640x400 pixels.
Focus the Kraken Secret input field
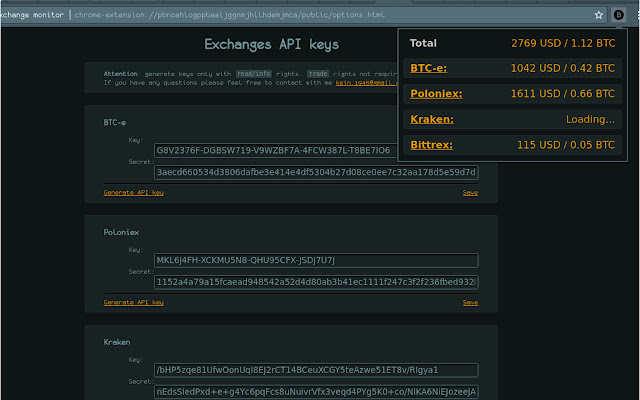316,392
